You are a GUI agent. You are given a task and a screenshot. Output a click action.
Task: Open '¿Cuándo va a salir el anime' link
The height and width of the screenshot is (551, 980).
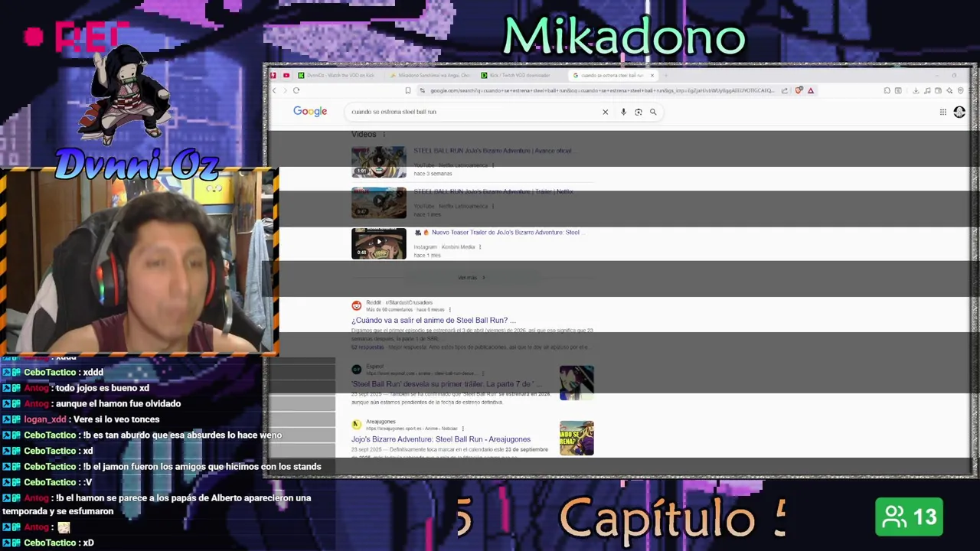tap(433, 321)
